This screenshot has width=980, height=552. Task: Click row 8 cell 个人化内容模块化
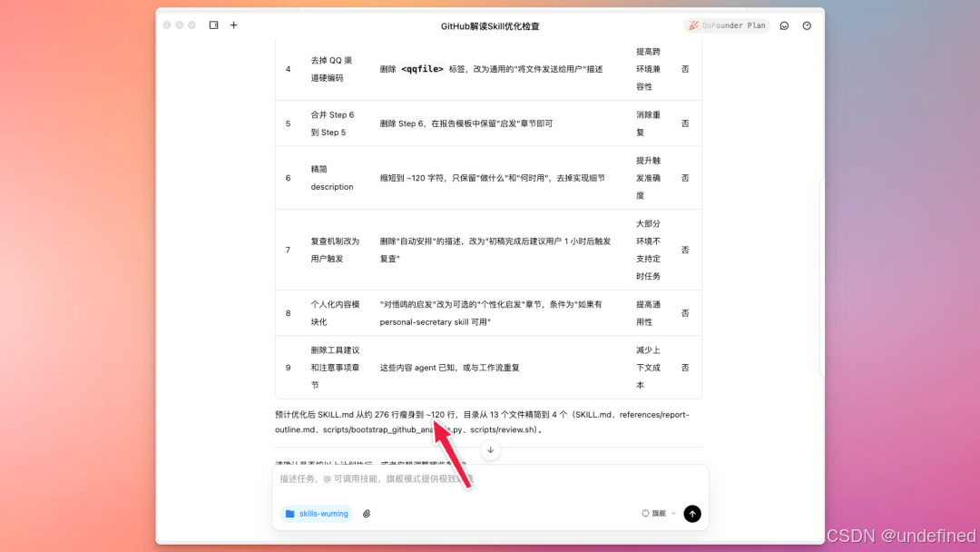click(335, 313)
